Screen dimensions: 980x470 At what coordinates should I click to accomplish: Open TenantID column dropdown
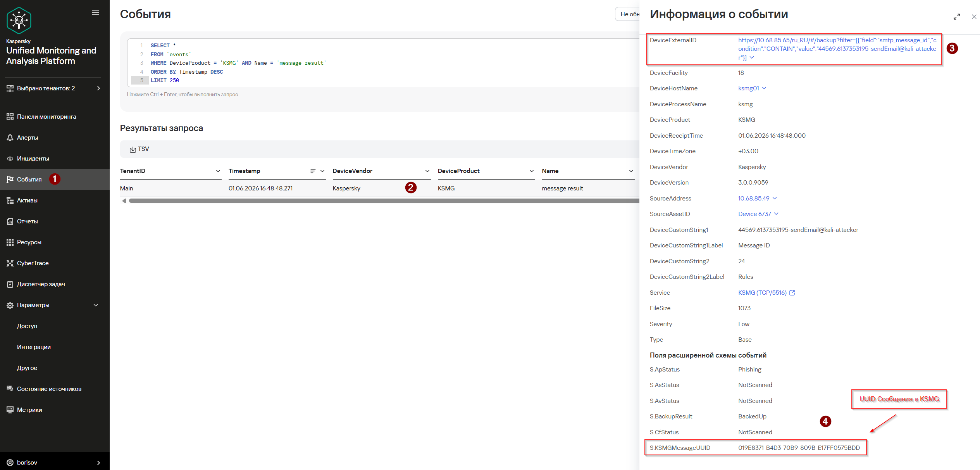(218, 171)
